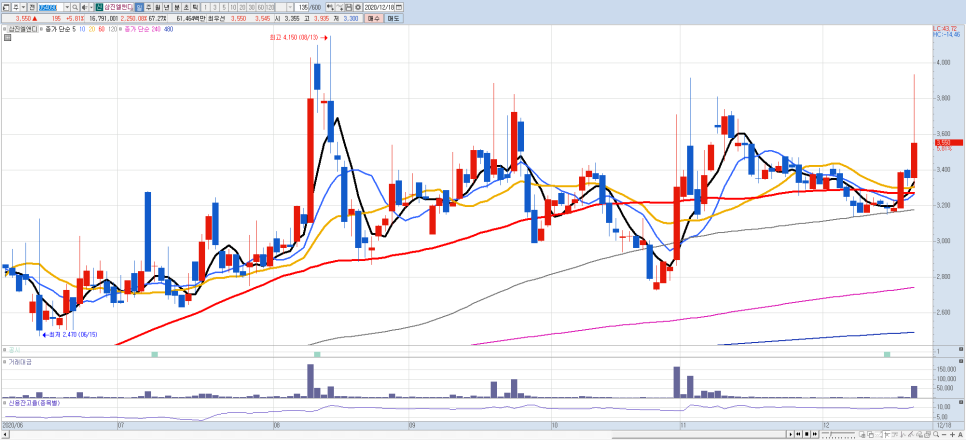Click the 거래대금 volume panel label
Screen dimensions: 966x440
pos(20,362)
